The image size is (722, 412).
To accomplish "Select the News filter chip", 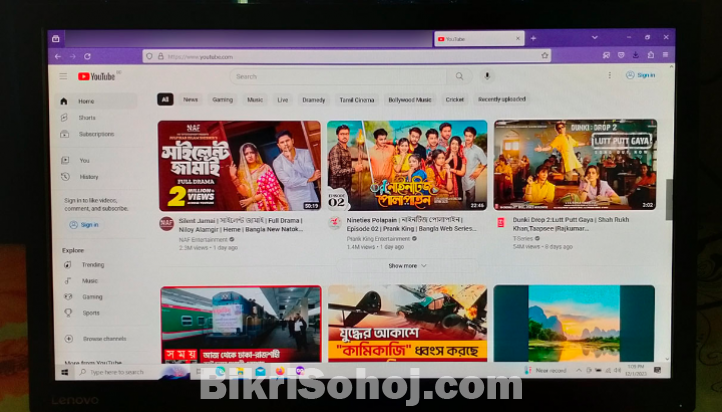I will pos(190,99).
